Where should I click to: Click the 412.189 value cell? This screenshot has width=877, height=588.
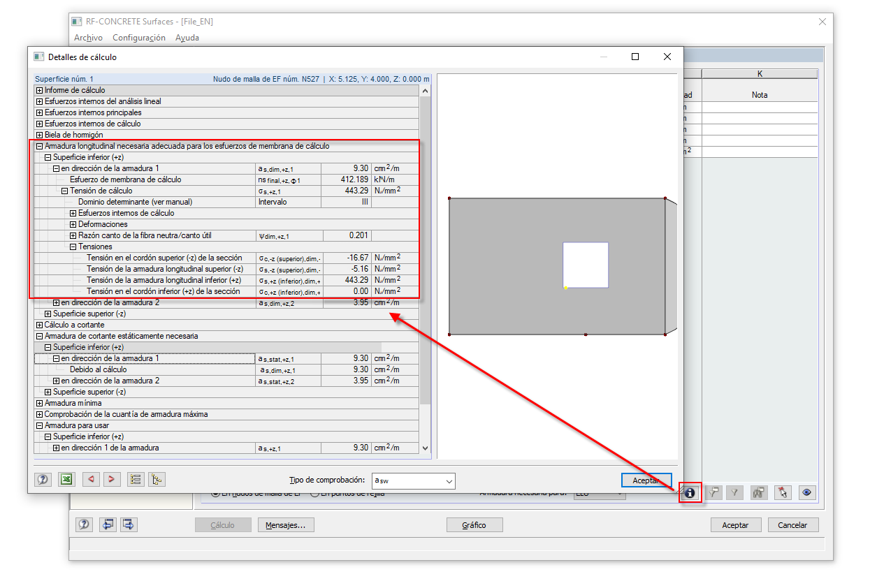(x=346, y=179)
